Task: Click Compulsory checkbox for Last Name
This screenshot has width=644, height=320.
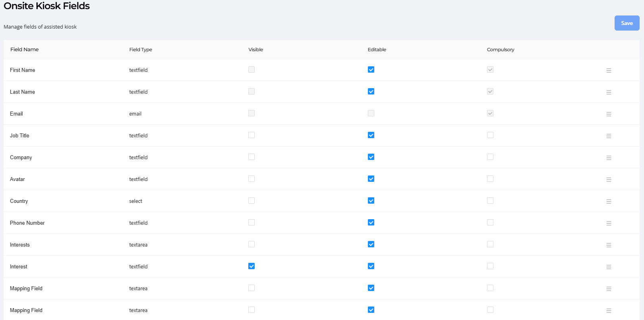Action: (490, 91)
